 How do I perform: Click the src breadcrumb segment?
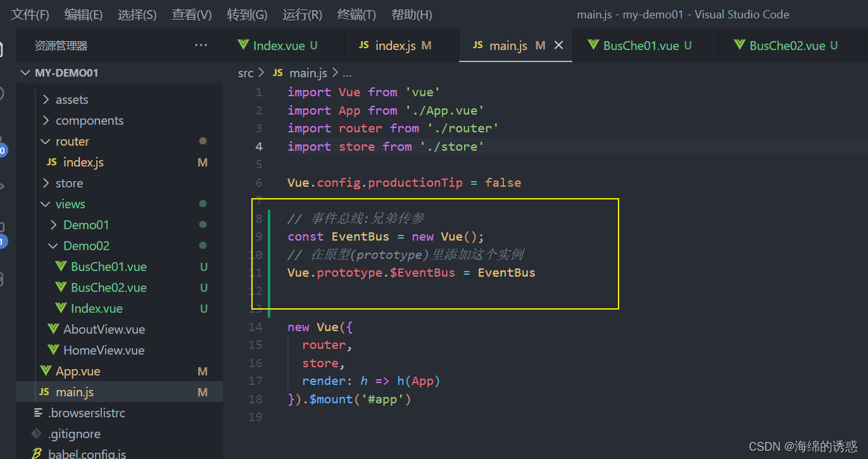click(246, 73)
